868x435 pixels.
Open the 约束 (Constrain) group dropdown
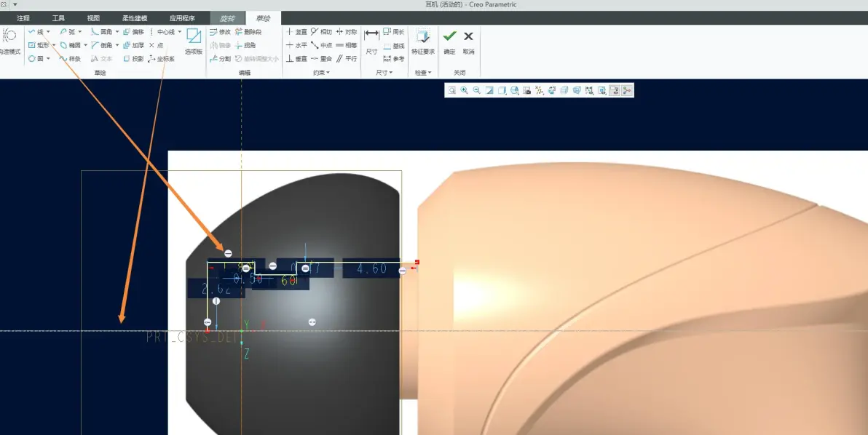(x=320, y=73)
